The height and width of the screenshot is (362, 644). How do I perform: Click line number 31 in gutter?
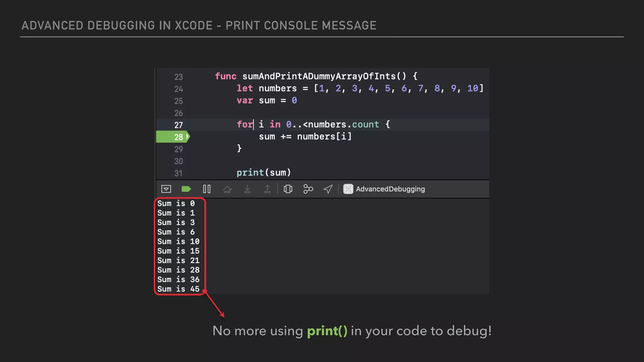(179, 173)
